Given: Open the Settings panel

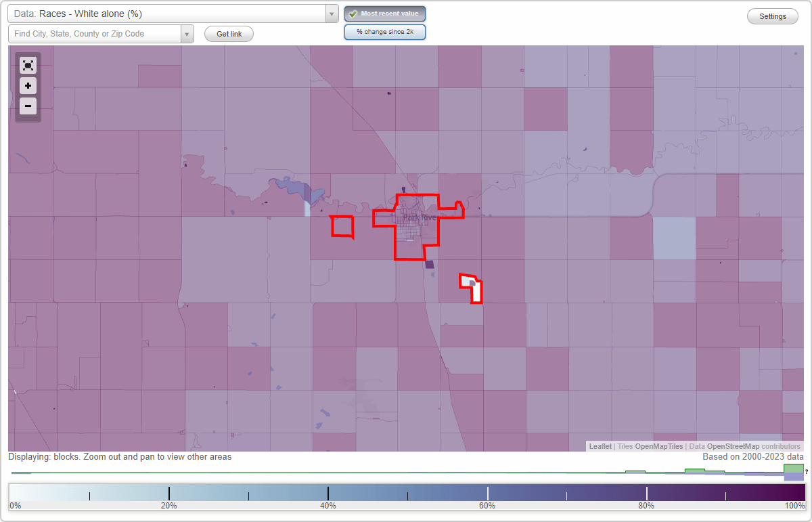Looking at the screenshot, I should pos(772,16).
